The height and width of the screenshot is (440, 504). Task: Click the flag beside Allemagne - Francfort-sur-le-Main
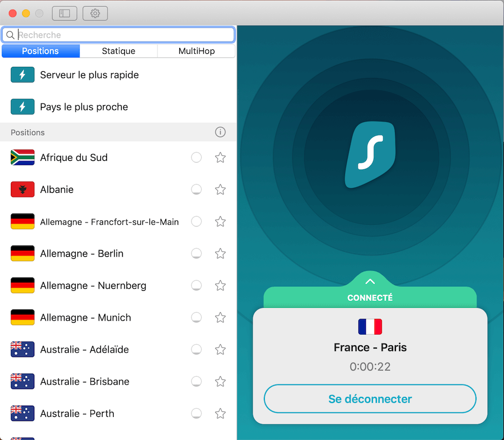pos(22,221)
